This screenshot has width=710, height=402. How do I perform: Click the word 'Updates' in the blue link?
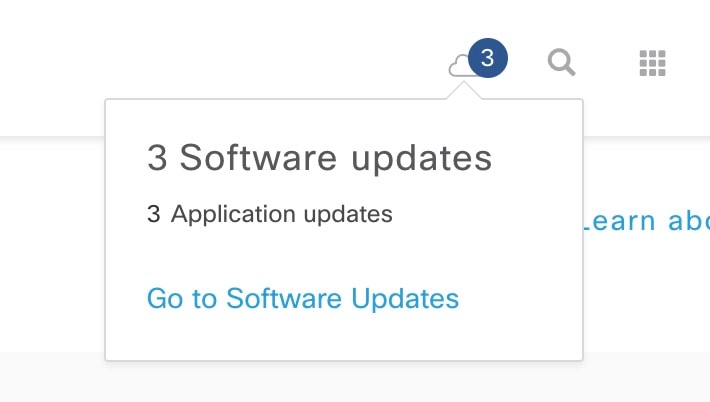click(x=405, y=298)
